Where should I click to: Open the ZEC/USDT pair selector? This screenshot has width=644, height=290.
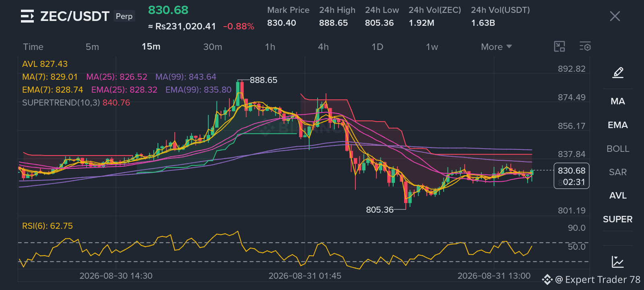[75, 16]
